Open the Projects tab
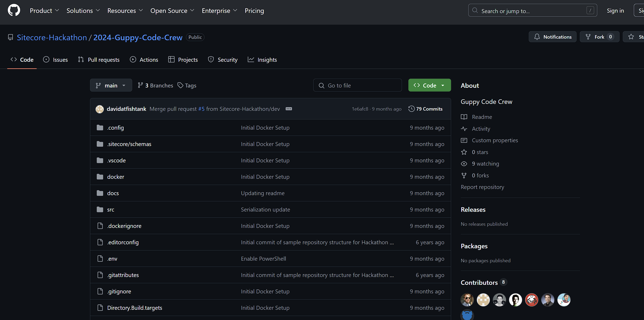This screenshot has height=320, width=644. coord(183,60)
